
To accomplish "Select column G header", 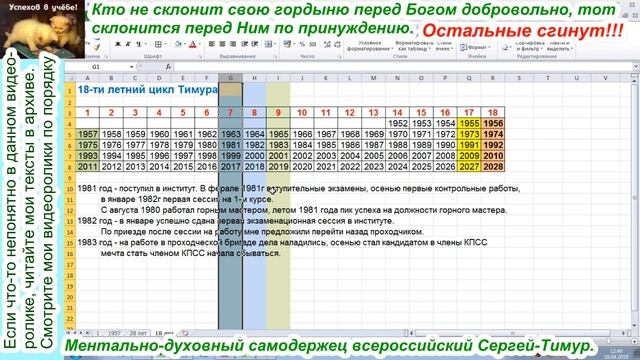I will tap(231, 78).
